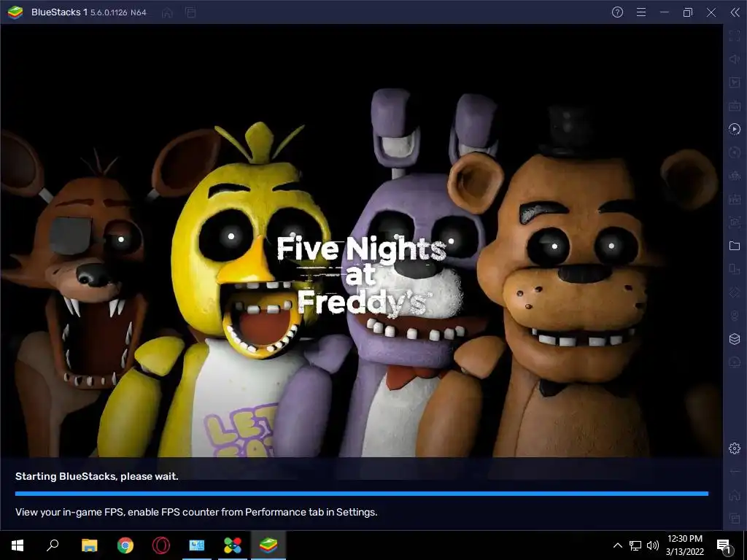Open the set location pin icon

[735, 316]
